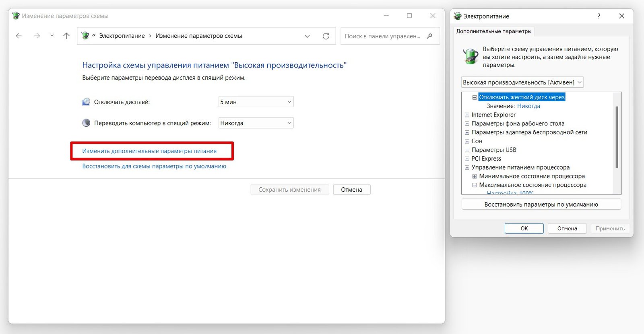
Task: Open the Отключать дисплей dropdown
Action: (x=256, y=102)
